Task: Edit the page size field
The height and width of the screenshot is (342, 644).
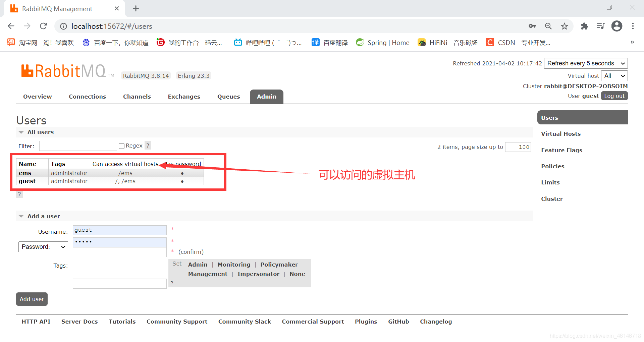Action: click(x=518, y=147)
